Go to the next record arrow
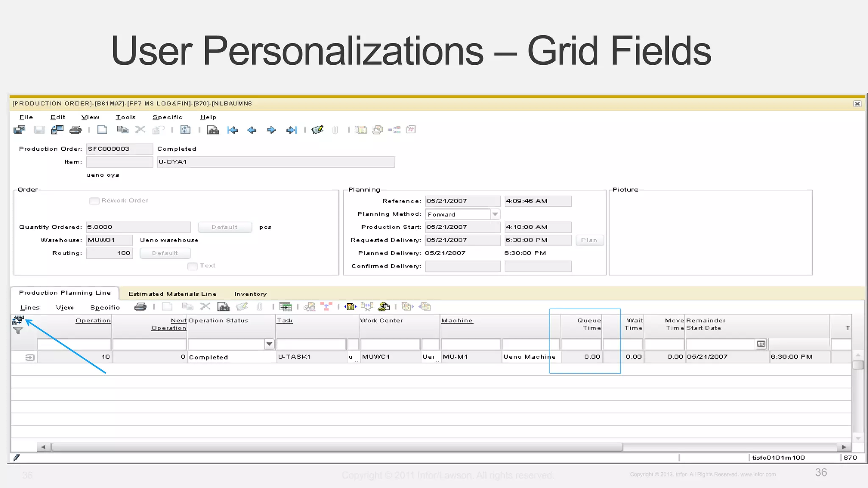The height and width of the screenshot is (488, 868). (272, 130)
